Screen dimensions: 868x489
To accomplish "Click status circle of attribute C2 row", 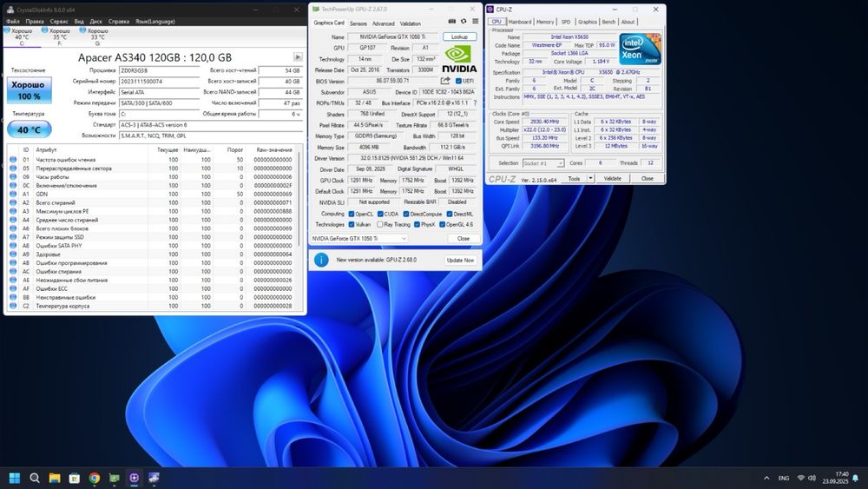I will [x=13, y=306].
